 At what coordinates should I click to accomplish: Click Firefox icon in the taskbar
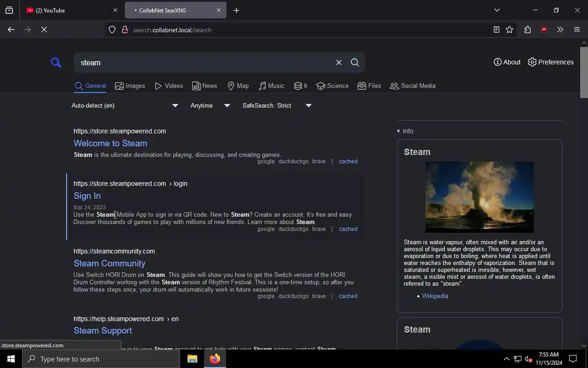pyautogui.click(x=215, y=359)
